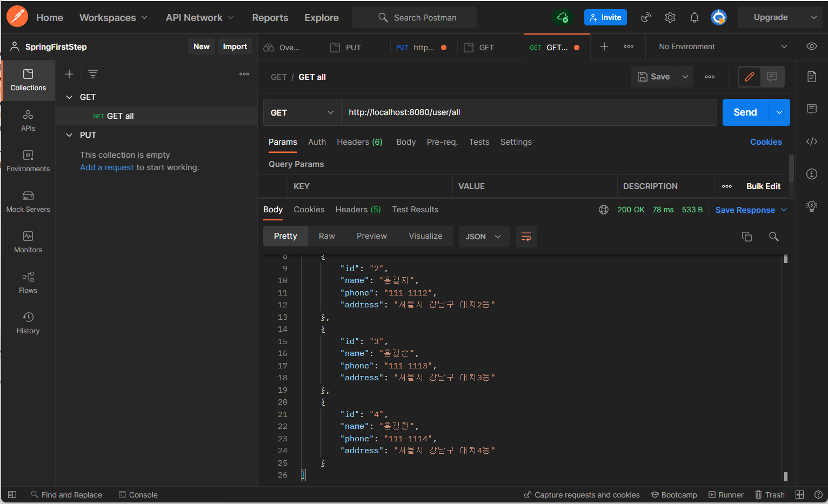Collapse the PUT collection
The width and height of the screenshot is (828, 504).
pyautogui.click(x=69, y=135)
